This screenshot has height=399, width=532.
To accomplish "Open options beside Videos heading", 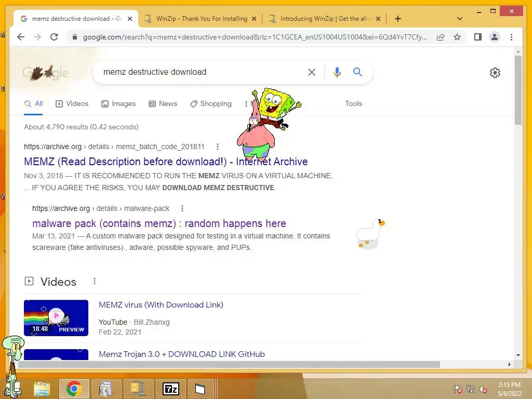I will [x=95, y=281].
